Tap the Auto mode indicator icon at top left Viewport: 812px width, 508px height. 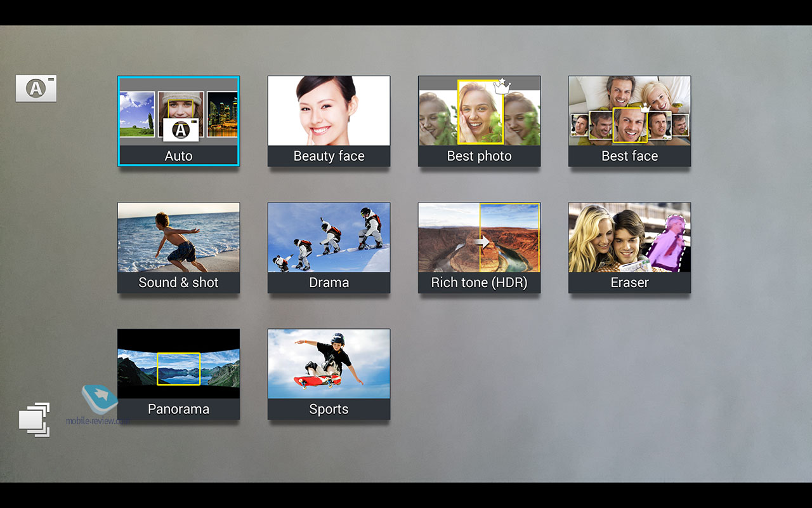click(x=36, y=88)
